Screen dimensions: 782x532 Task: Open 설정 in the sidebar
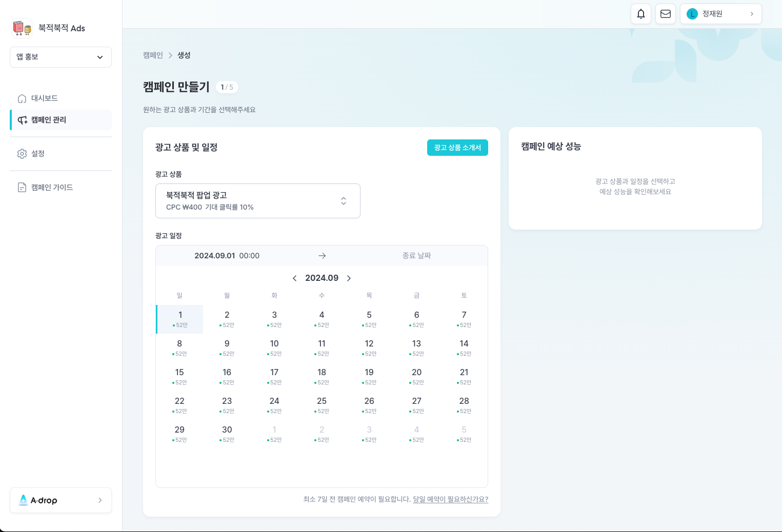click(61, 154)
